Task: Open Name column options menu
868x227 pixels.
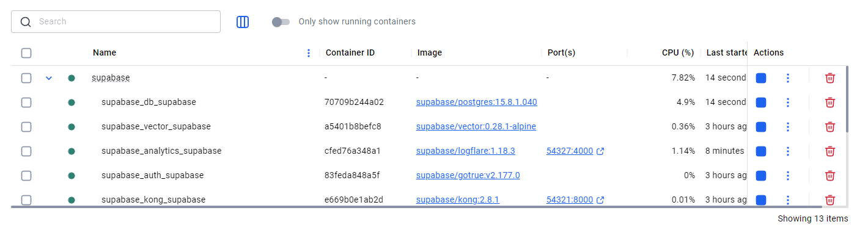Action: [309, 53]
